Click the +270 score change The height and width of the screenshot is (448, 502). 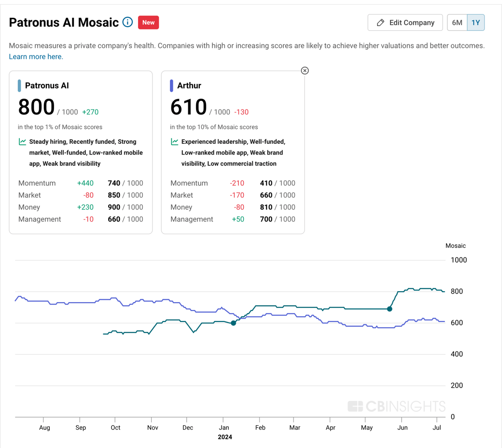click(90, 112)
